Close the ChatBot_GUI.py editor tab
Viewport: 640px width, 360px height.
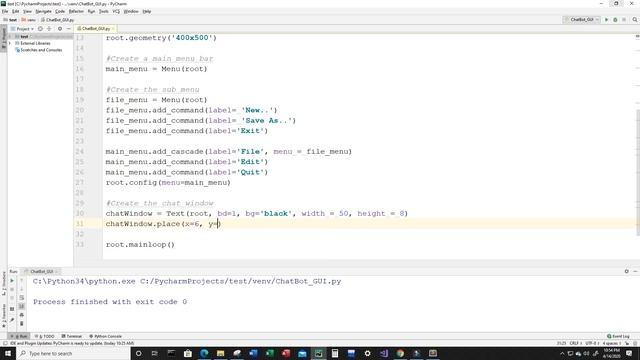click(113, 29)
